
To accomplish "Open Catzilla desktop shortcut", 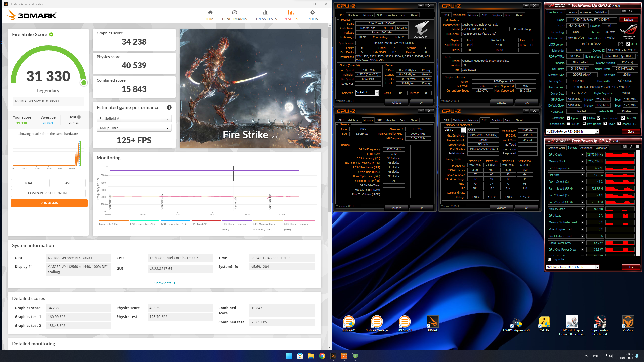I will tap(544, 324).
